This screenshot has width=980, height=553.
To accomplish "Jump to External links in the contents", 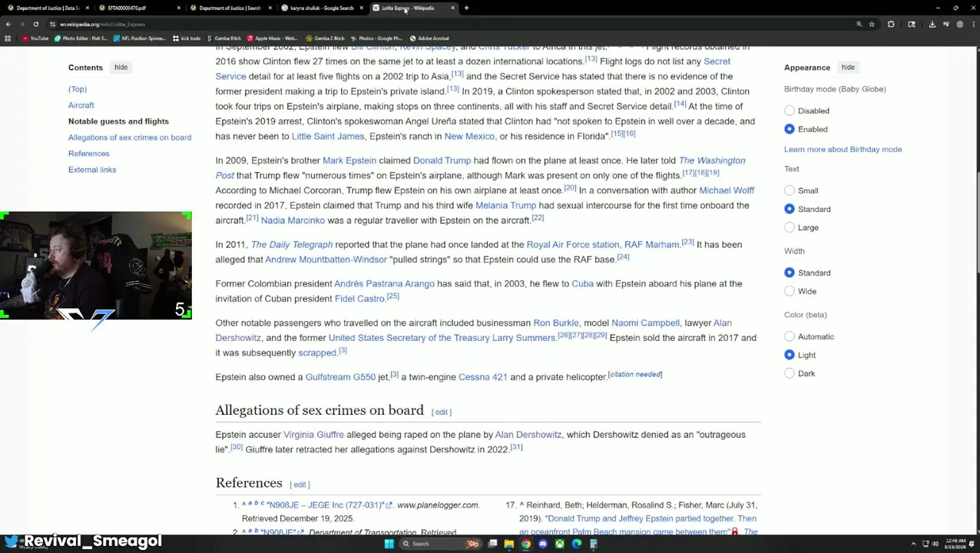I will click(92, 170).
